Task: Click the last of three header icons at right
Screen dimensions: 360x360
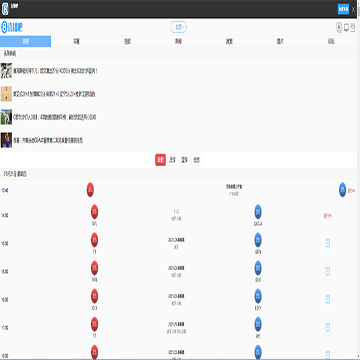Action: coord(353,27)
